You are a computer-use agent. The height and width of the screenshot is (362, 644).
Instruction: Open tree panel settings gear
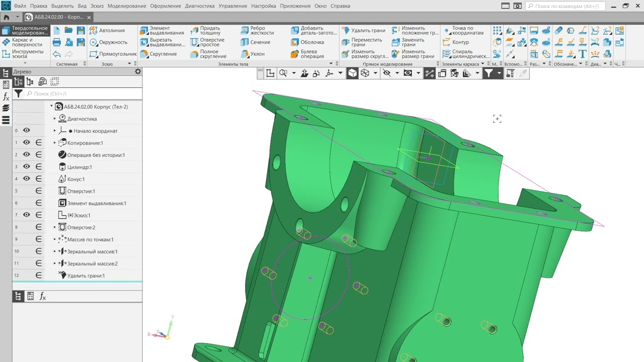tap(138, 71)
